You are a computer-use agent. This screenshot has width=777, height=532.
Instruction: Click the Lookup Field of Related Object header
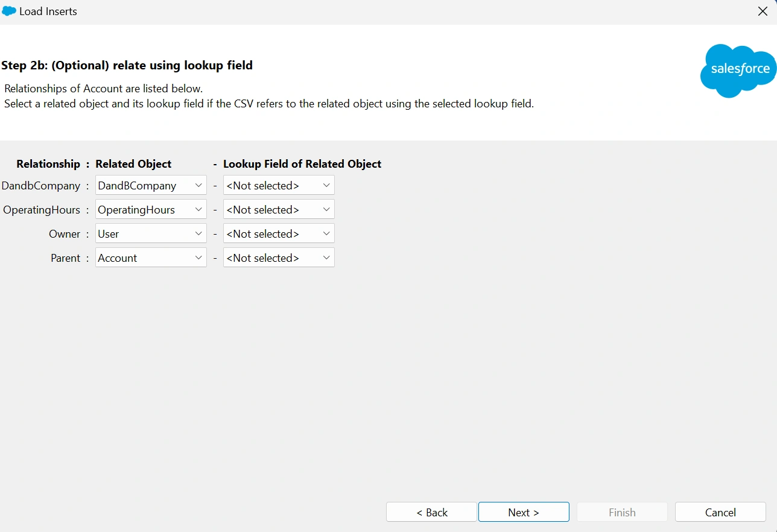[302, 163]
